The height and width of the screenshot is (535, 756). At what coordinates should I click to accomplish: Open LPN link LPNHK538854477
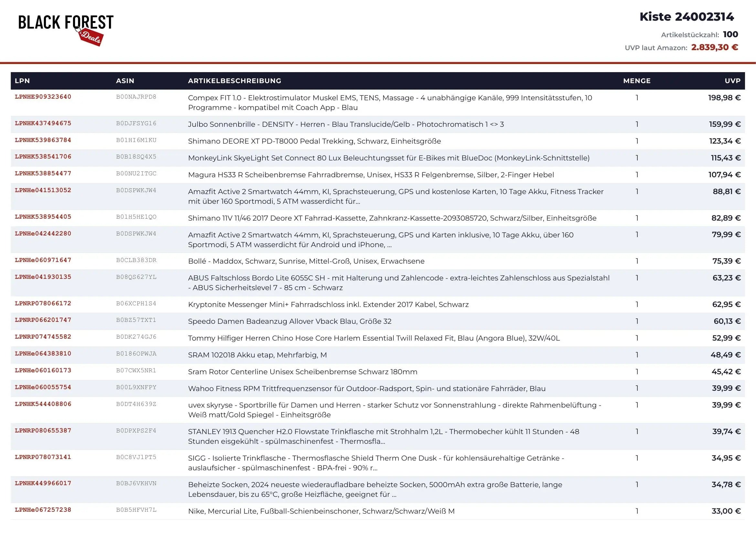click(x=43, y=174)
